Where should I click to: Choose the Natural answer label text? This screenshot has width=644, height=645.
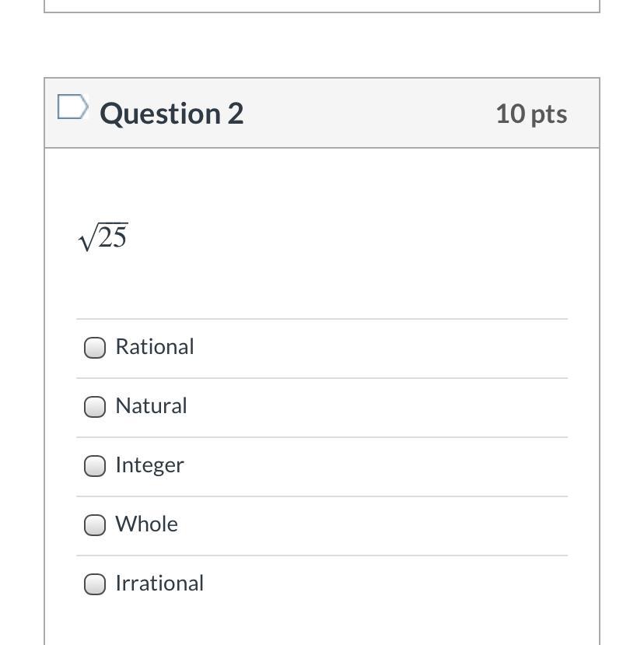pos(151,406)
